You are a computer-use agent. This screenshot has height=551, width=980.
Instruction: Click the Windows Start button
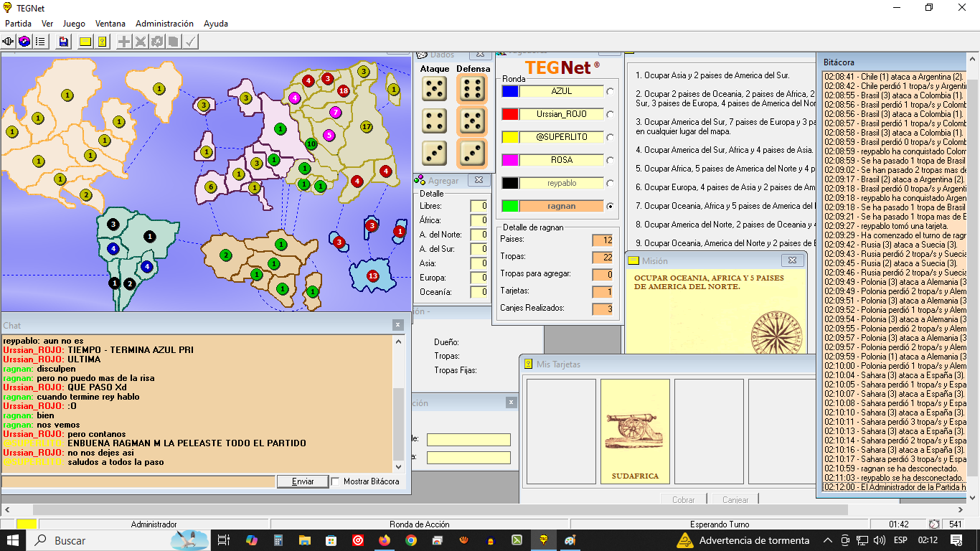tap(14, 540)
